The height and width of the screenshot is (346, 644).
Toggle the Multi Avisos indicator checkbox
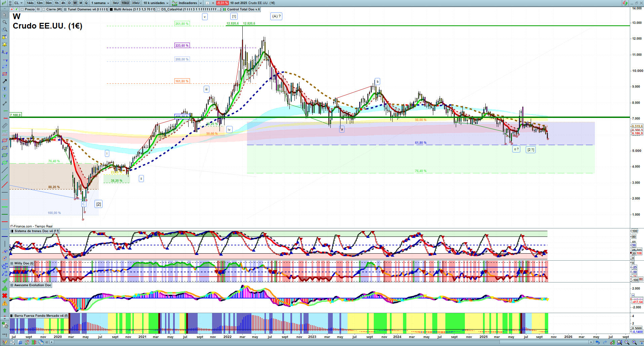(111, 9)
